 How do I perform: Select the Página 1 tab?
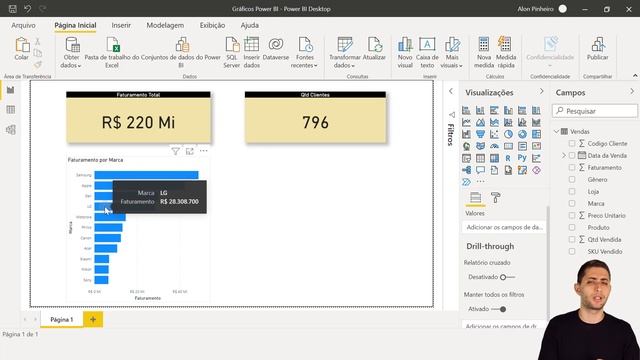62,320
